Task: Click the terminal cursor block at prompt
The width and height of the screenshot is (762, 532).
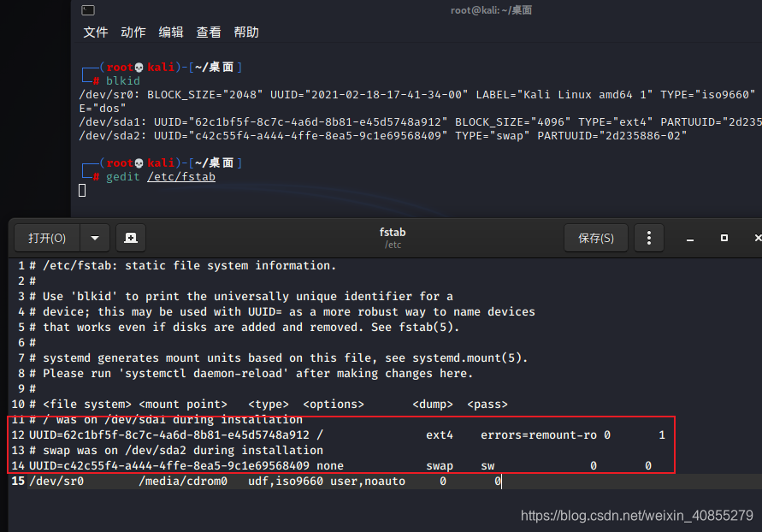Action: coord(82,191)
